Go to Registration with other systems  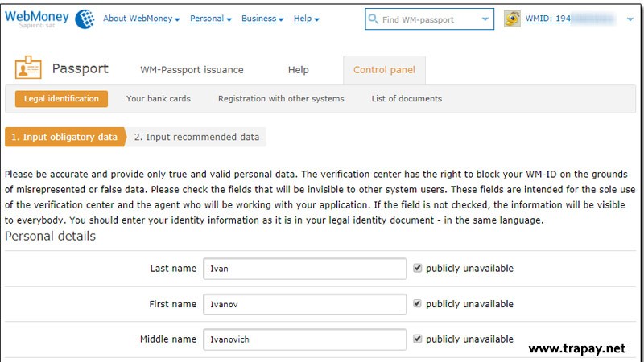pyautogui.click(x=281, y=99)
